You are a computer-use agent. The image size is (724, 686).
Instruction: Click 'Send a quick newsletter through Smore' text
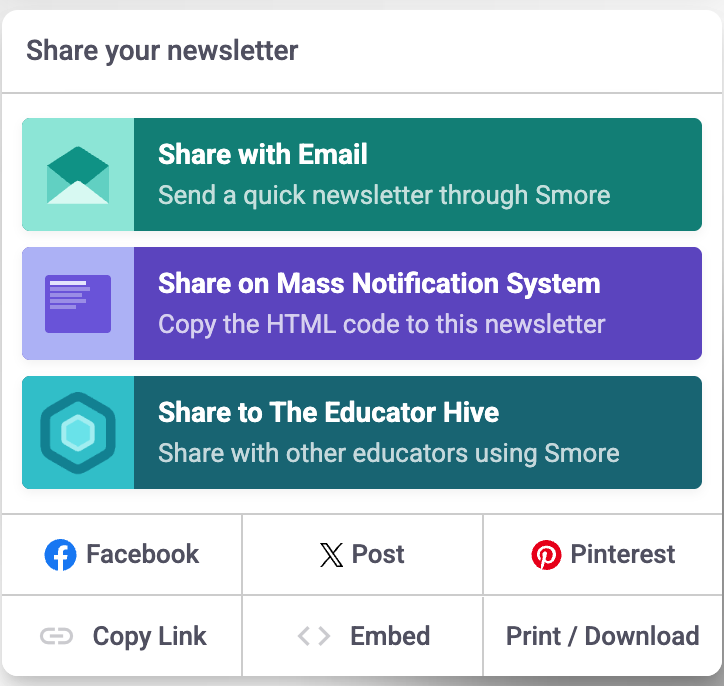[x=384, y=195]
